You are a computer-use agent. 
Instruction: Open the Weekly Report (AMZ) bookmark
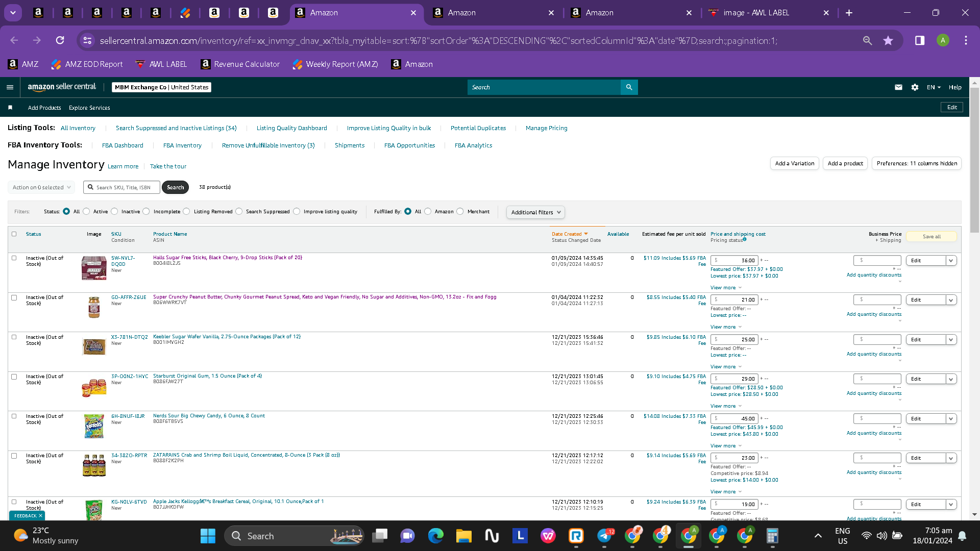335,64
